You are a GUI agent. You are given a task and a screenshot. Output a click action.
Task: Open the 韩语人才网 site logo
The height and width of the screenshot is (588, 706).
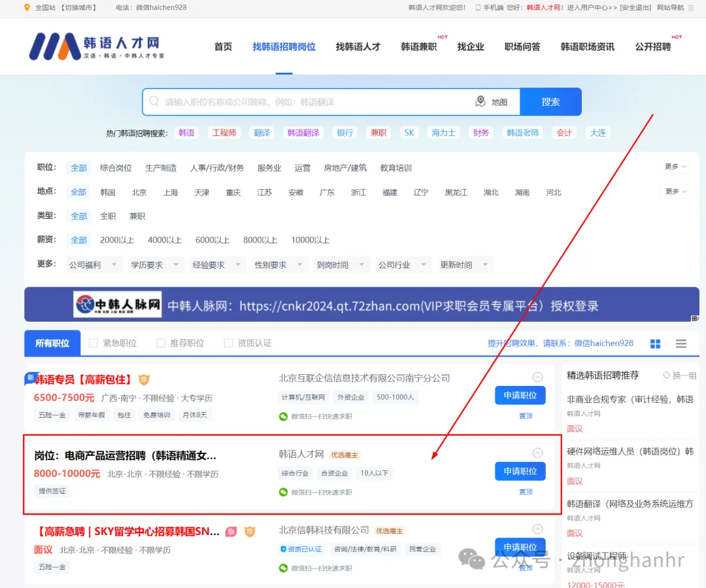(97, 46)
